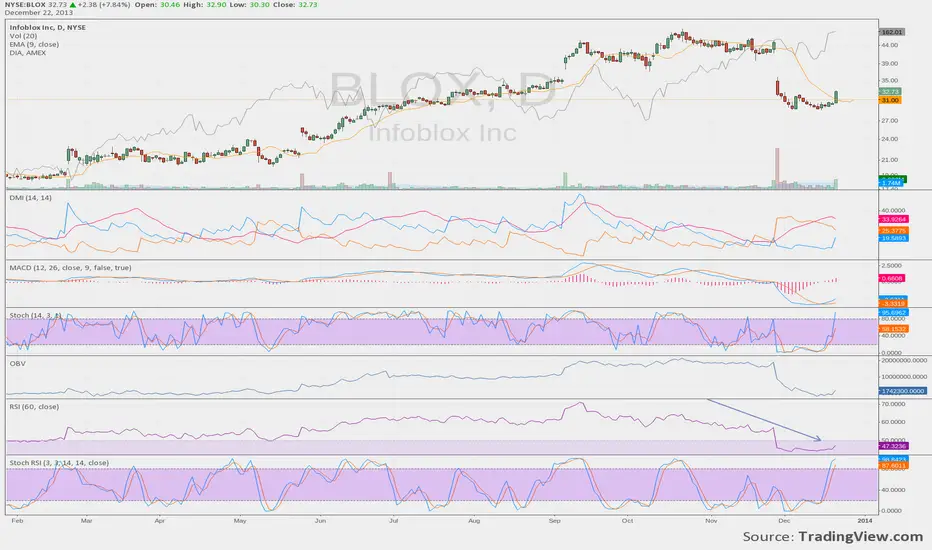This screenshot has height=550, width=932.
Task: Click the 162.01 gray price tag
Action: click(x=892, y=32)
